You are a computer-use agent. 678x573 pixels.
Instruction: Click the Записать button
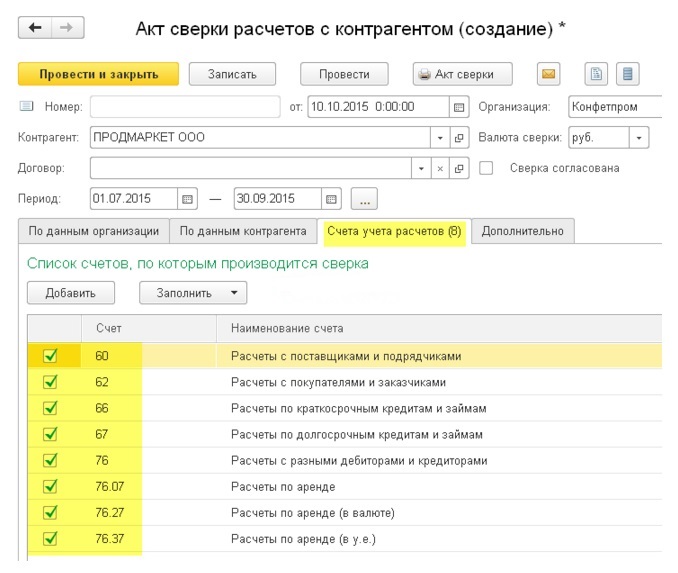[x=232, y=74]
